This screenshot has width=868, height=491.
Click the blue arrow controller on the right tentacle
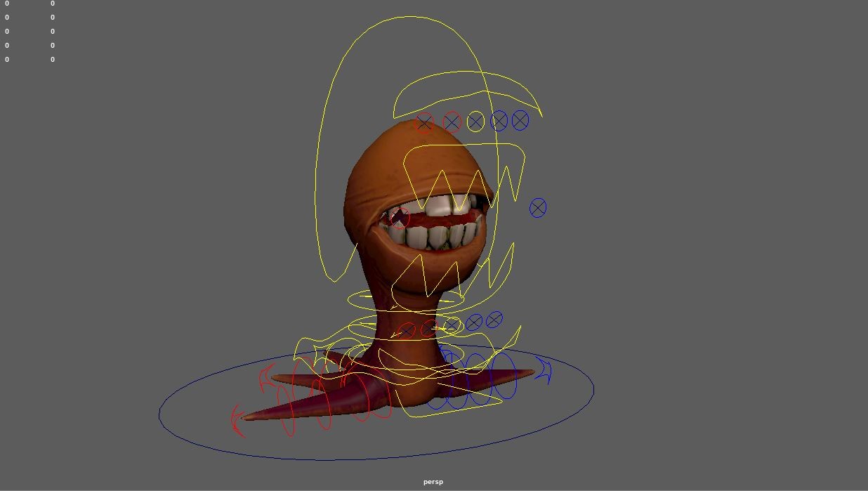pos(542,369)
